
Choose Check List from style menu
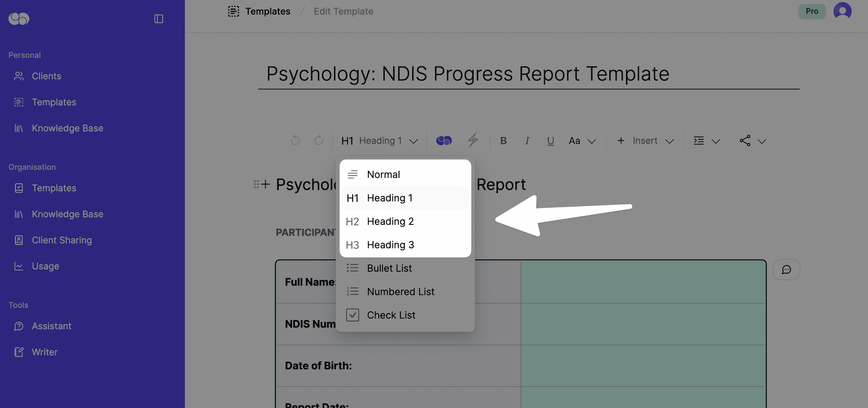click(391, 315)
